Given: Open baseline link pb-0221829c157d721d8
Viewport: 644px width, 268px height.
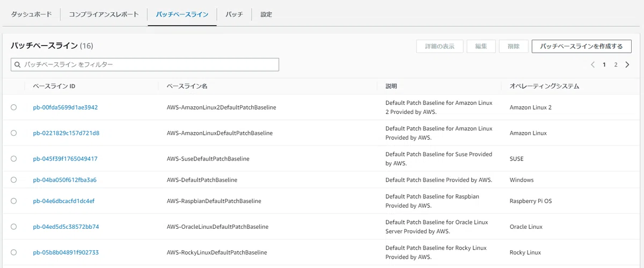Looking at the screenshot, I should (x=66, y=133).
